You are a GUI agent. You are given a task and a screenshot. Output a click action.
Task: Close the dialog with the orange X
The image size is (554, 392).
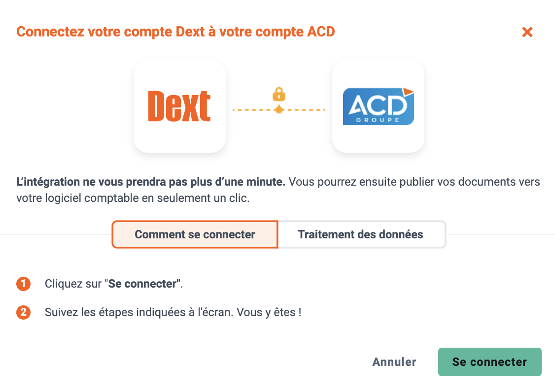click(x=527, y=32)
